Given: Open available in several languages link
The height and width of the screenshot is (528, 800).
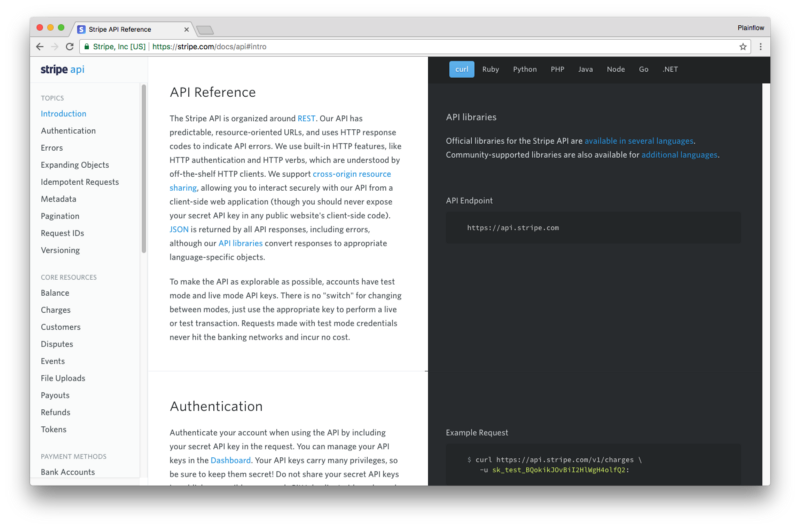Looking at the screenshot, I should click(x=639, y=141).
